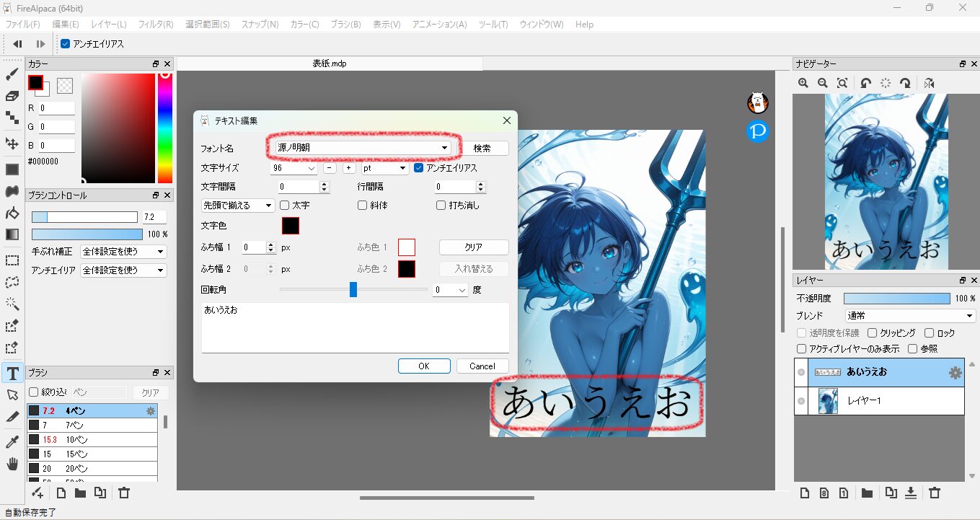Viewport: 980px width, 520px height.
Task: Enable the 太字 bold checkbox
Action: pos(285,206)
